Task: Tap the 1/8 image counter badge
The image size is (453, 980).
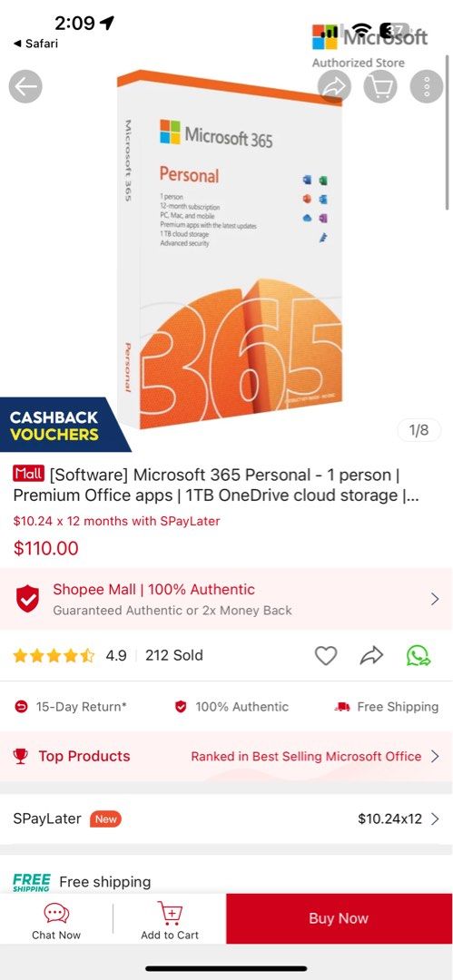Action: [x=419, y=430]
